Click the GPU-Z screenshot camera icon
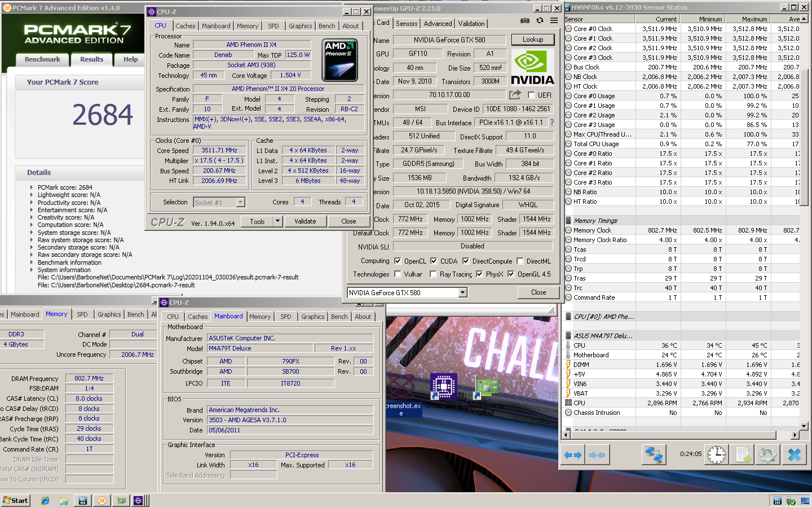The width and height of the screenshot is (812, 508). pyautogui.click(x=525, y=21)
